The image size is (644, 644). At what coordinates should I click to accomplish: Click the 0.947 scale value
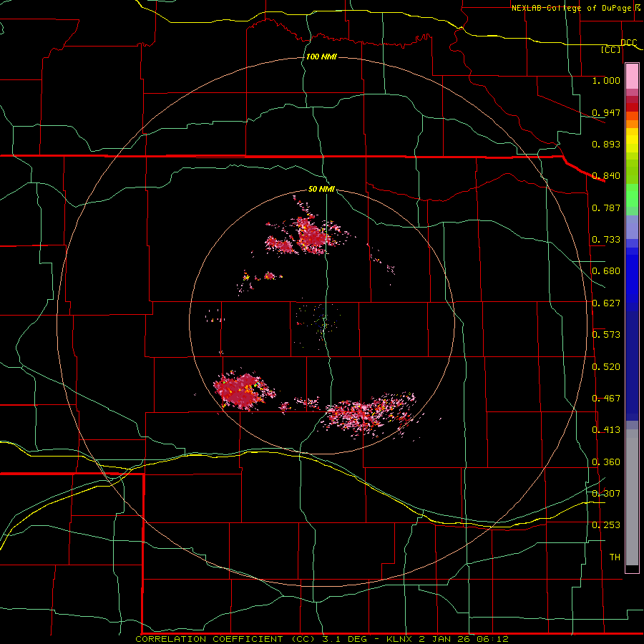(x=606, y=112)
